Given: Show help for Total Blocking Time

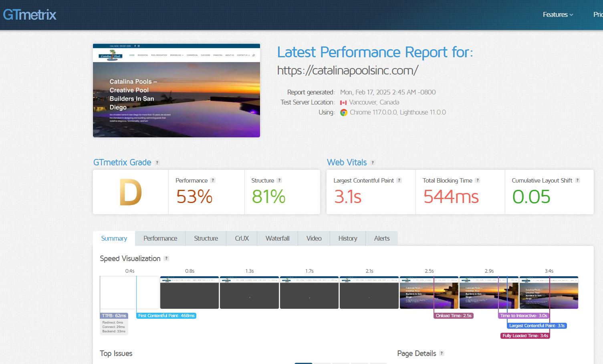Looking at the screenshot, I should tap(477, 181).
